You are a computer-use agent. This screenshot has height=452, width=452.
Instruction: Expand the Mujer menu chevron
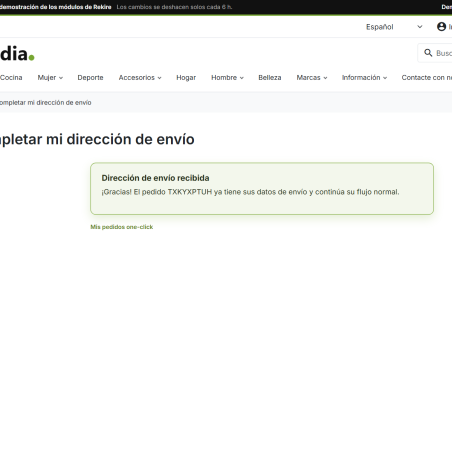coord(61,78)
